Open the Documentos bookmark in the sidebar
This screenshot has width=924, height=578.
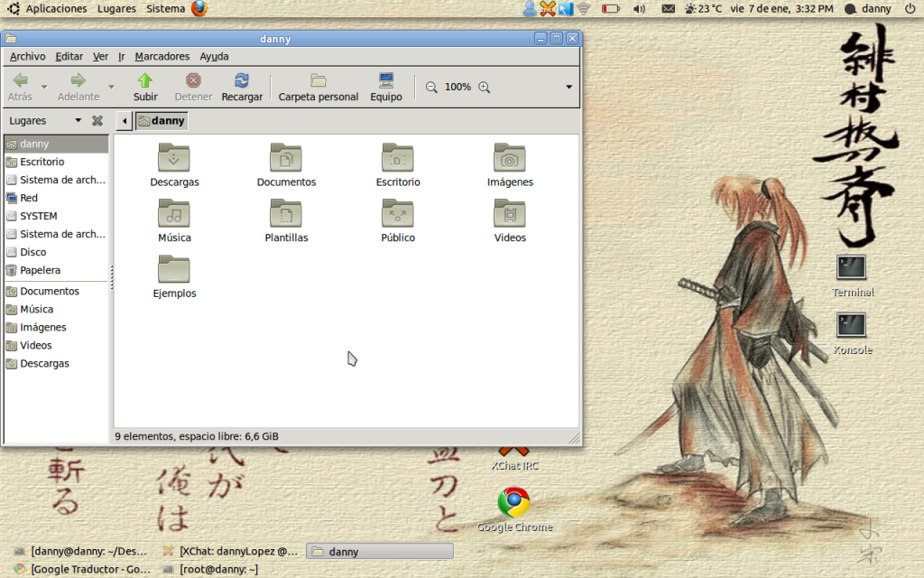(57, 292)
